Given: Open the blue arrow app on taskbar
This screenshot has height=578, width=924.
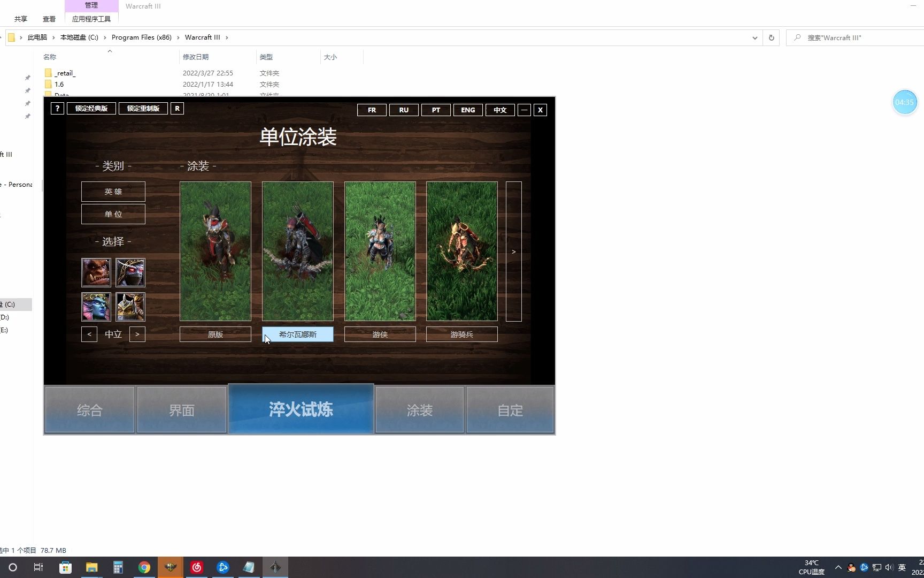Looking at the screenshot, I should pyautogui.click(x=223, y=567).
